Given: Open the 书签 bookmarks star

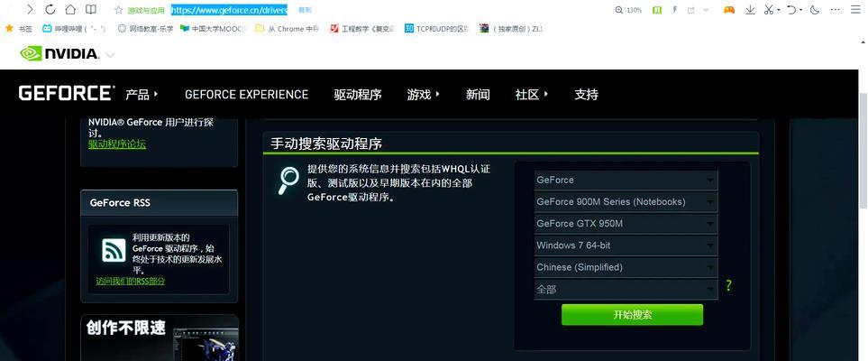Looking at the screenshot, I should click(18, 28).
